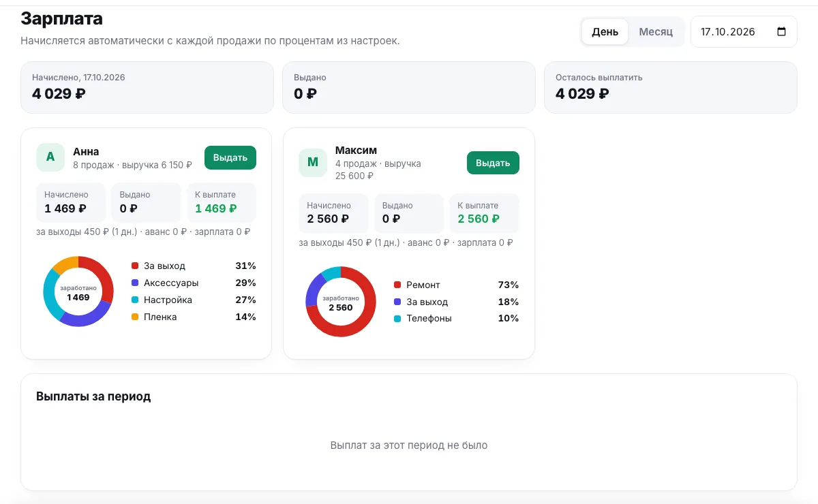Open the calendar picker in the date field
The image size is (818, 504).
(x=782, y=32)
